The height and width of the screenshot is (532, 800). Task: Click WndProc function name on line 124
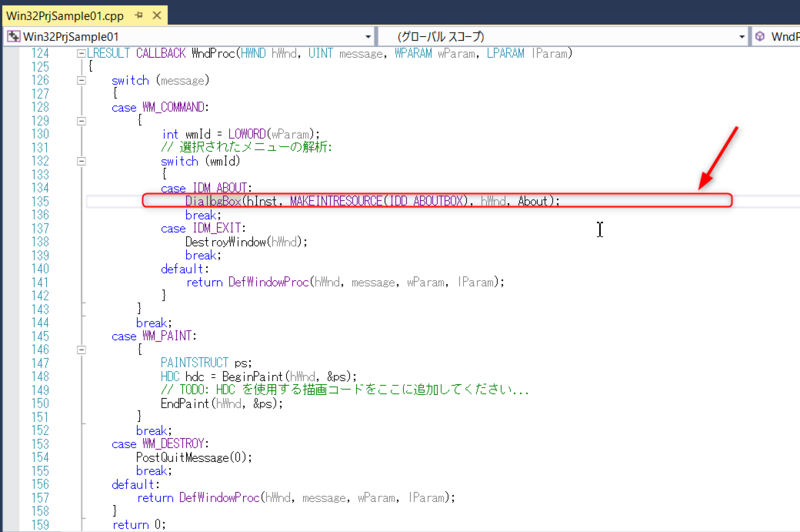213,53
